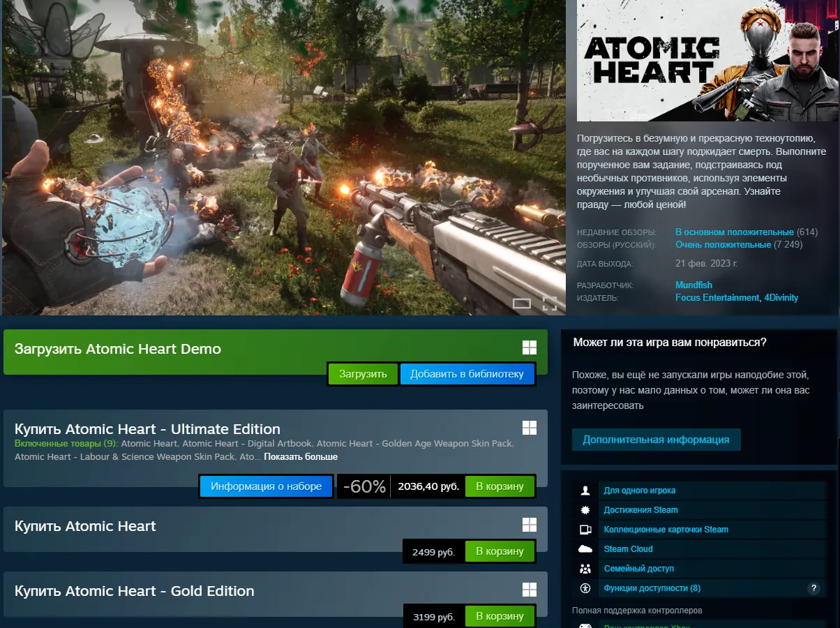Click Windows icon in Atomic Heart Demo row
This screenshot has height=628, width=840.
(529, 348)
